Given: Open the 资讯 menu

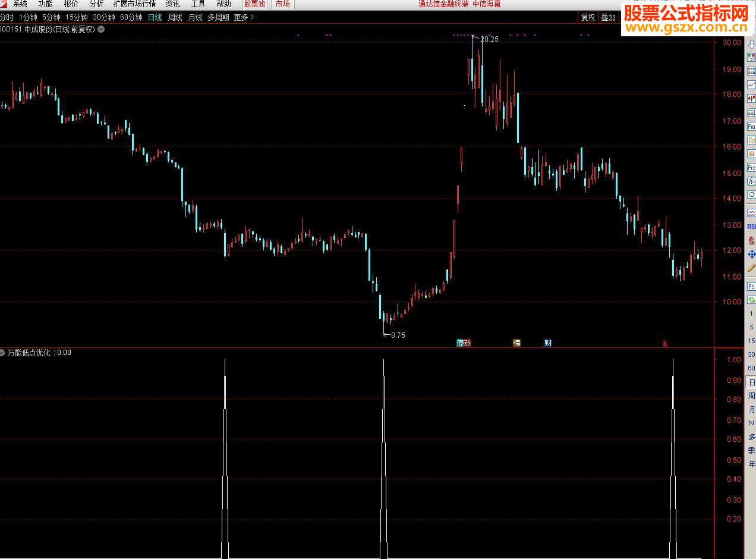Looking at the screenshot, I should coord(173,4).
